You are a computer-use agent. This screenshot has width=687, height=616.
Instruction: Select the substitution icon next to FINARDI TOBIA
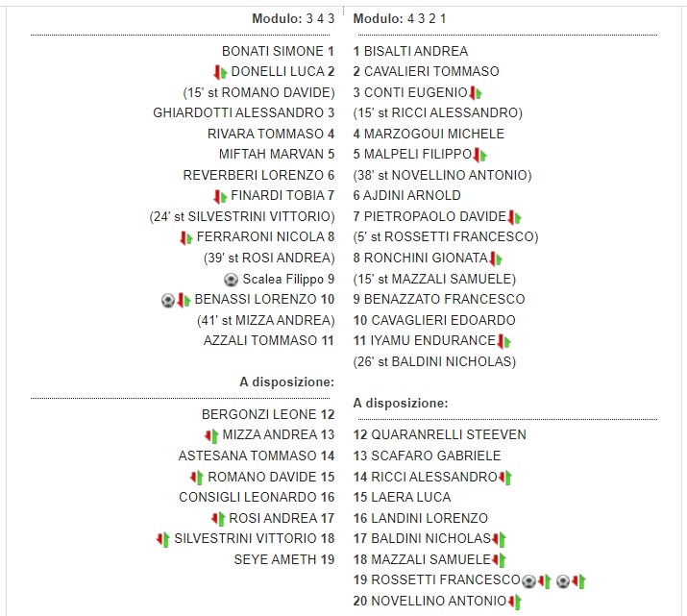(220, 196)
